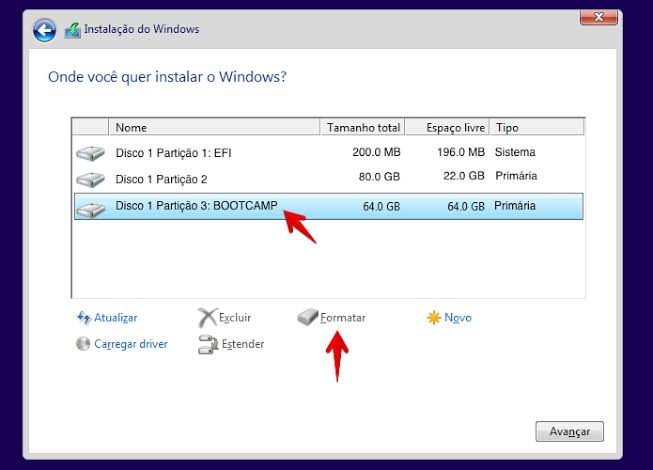
Task: Click Primária type in BOOTCAMP row
Action: 515,206
